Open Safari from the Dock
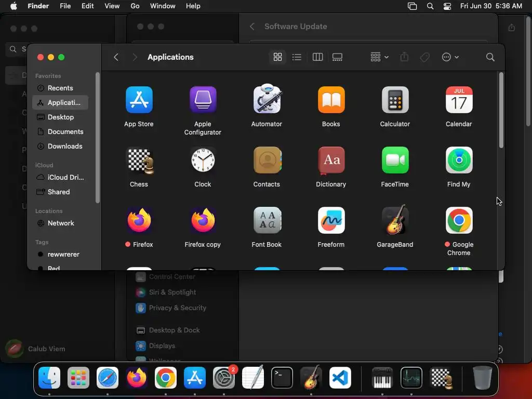The width and height of the screenshot is (532, 399). click(x=108, y=378)
